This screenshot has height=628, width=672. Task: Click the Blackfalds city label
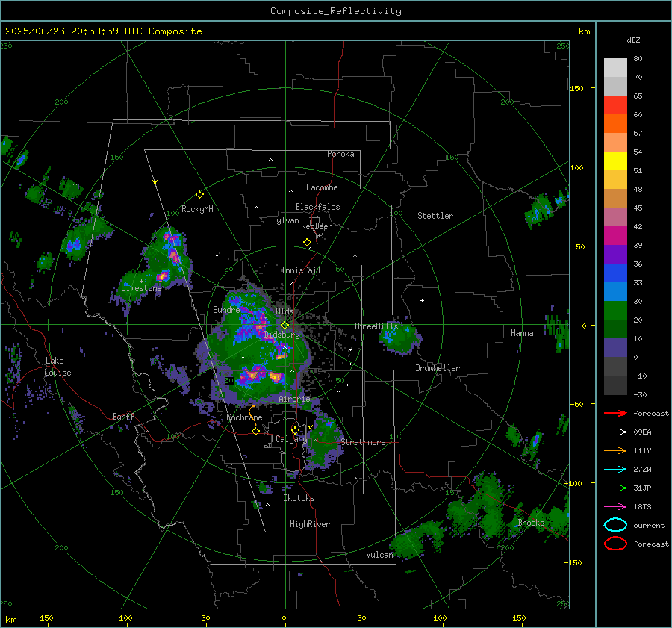click(x=317, y=207)
